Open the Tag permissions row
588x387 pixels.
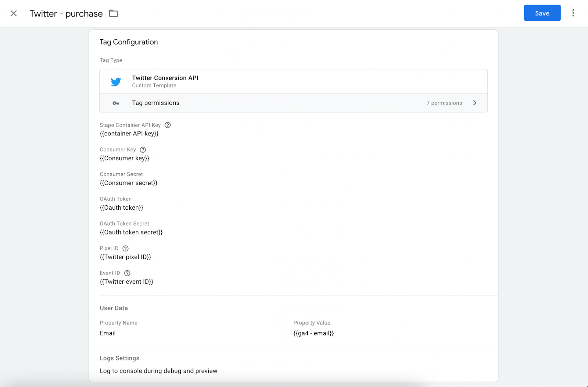point(293,103)
